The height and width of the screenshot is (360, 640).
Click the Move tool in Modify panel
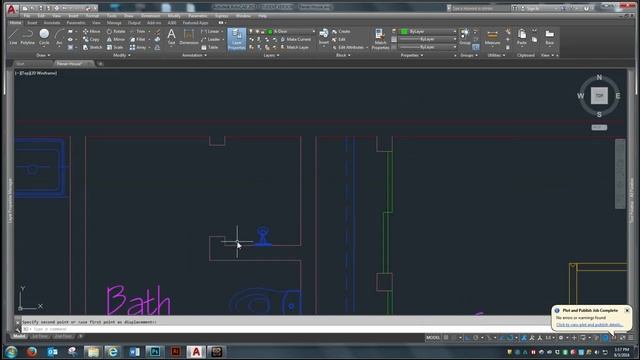[x=92, y=31]
